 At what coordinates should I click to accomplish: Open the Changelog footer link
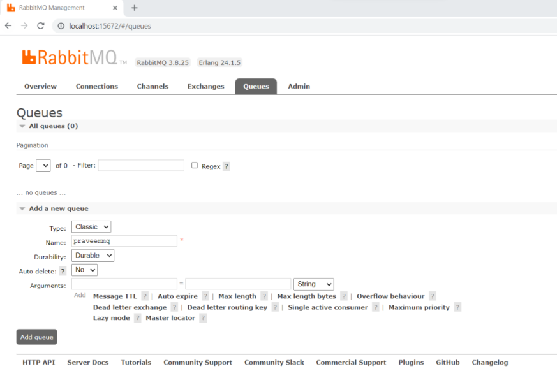(490, 362)
